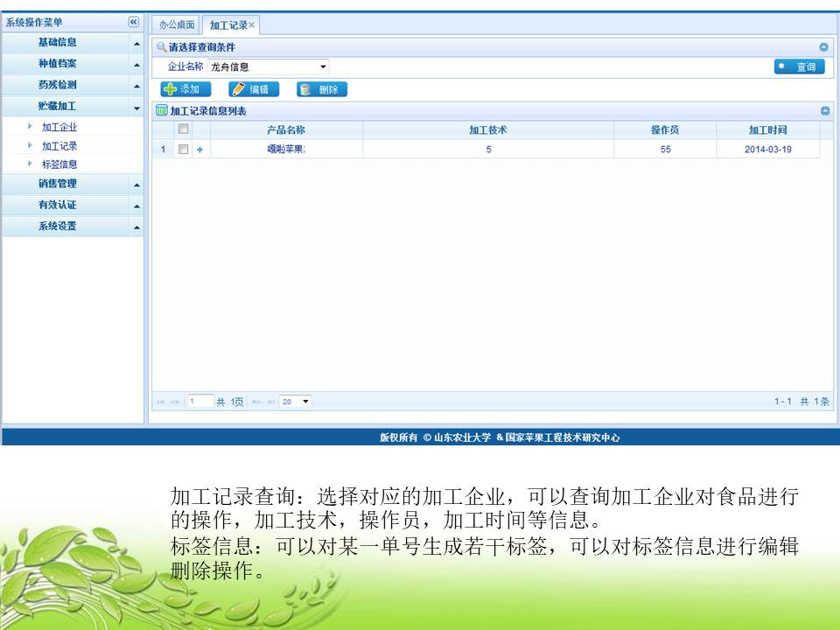Collapse the 加工记录信息列表 panel
The width and height of the screenshot is (840, 630).
(x=825, y=111)
